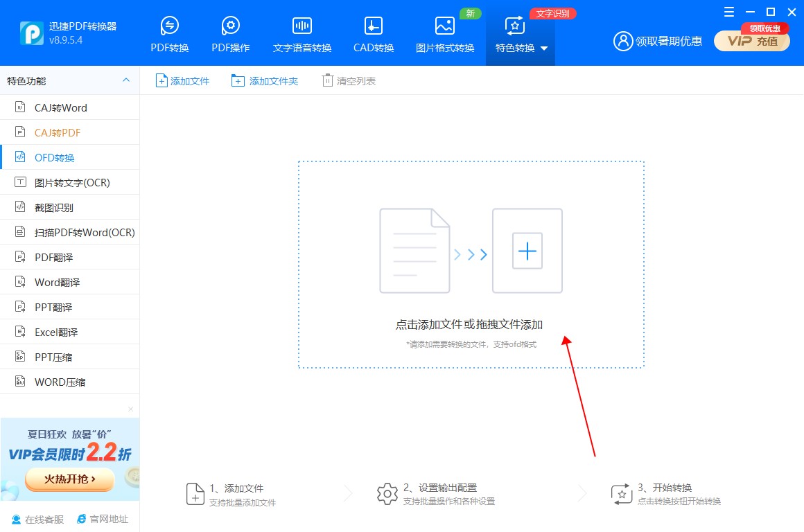Click 添加文件夹 toolbar button
This screenshot has height=532, width=804.
265,81
